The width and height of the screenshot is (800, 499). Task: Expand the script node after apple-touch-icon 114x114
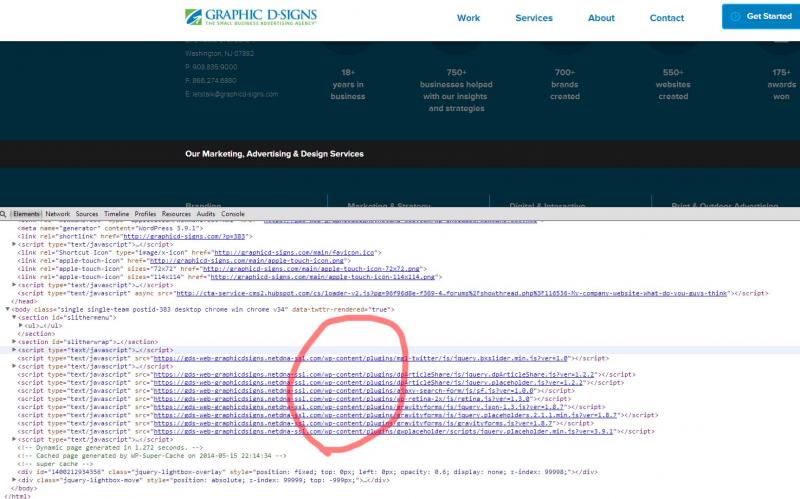coord(14,285)
